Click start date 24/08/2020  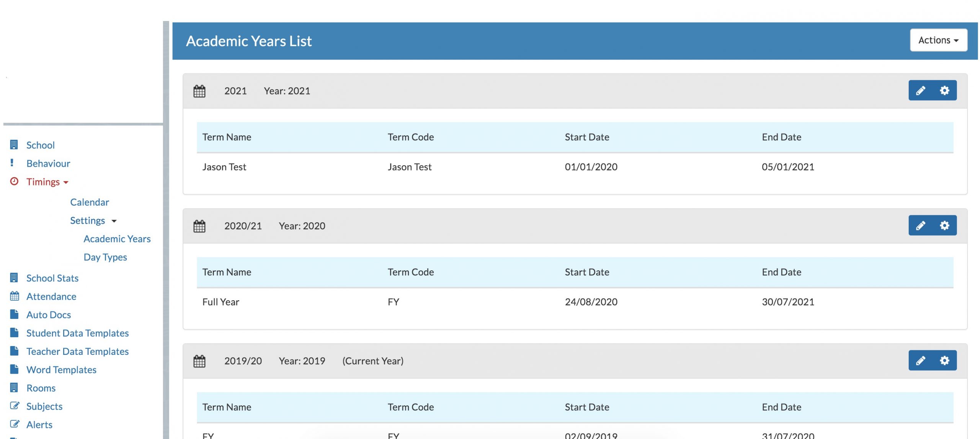(x=591, y=302)
